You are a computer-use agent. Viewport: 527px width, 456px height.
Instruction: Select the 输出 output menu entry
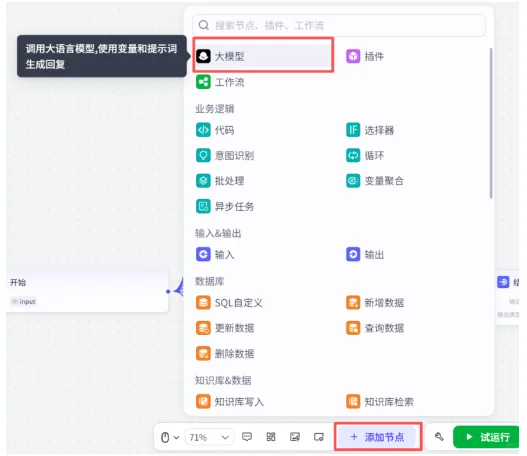[x=365, y=254]
